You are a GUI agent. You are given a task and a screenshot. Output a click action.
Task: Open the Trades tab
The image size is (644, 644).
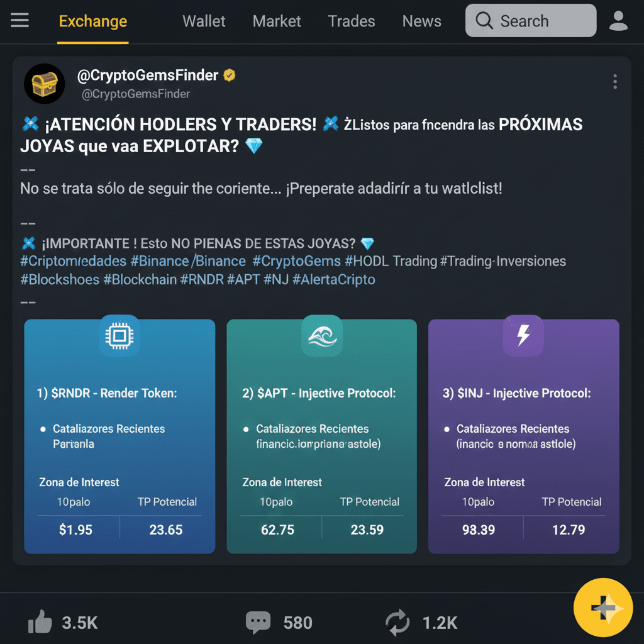point(351,21)
